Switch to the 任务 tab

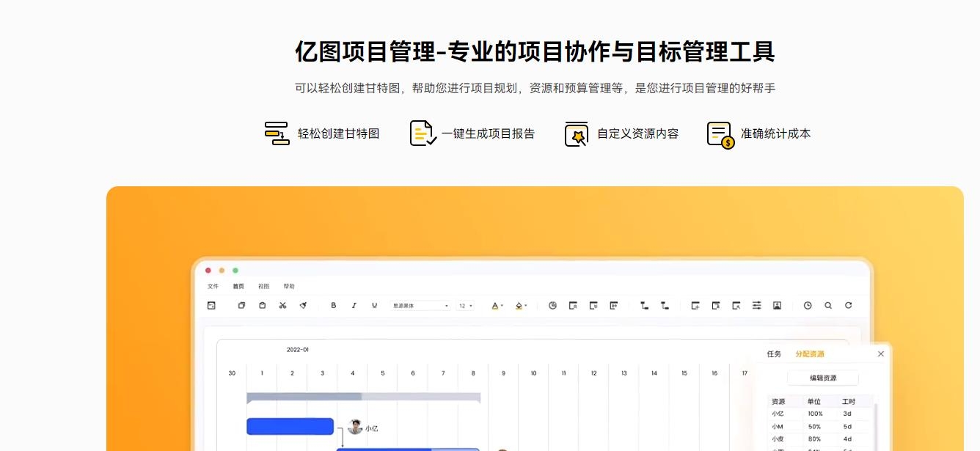click(x=774, y=353)
